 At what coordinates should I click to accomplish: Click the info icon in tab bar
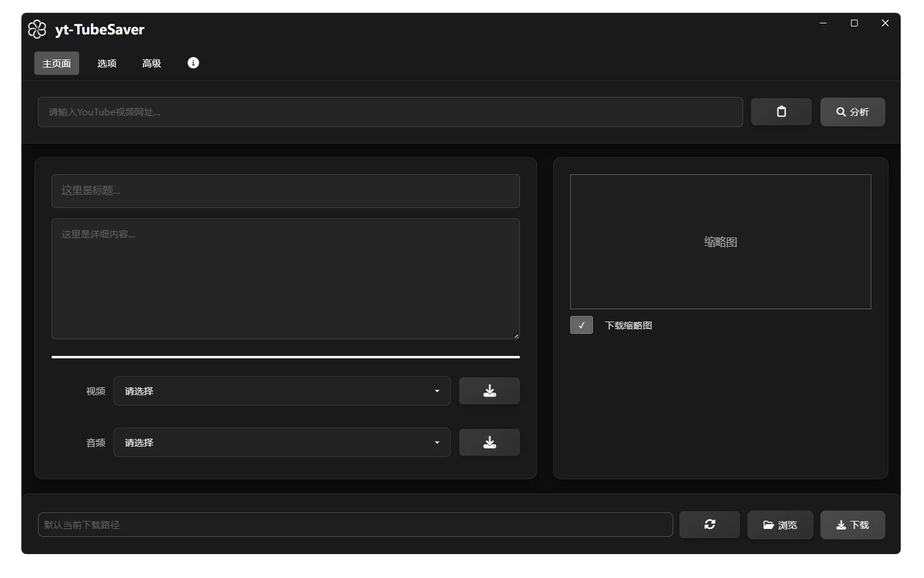tap(193, 63)
